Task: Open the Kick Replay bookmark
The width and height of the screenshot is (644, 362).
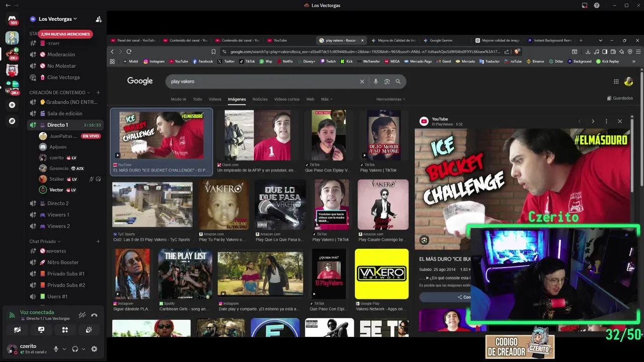Action: pos(607,61)
